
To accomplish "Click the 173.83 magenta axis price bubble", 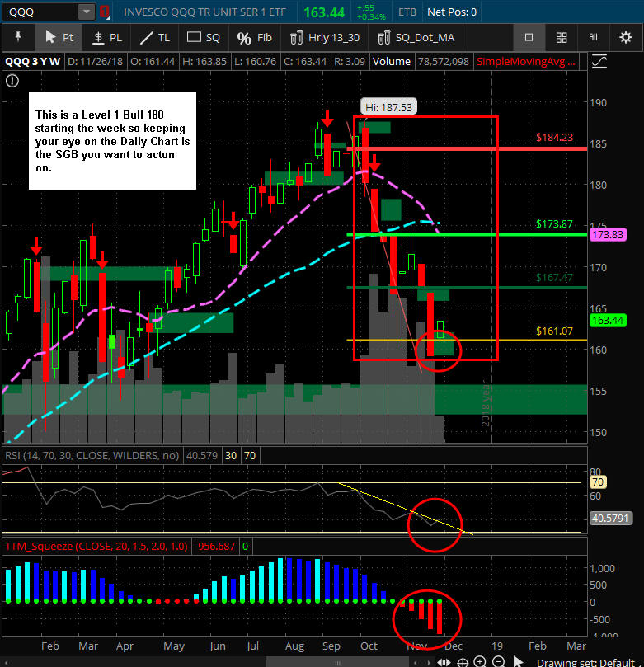I will (x=608, y=234).
